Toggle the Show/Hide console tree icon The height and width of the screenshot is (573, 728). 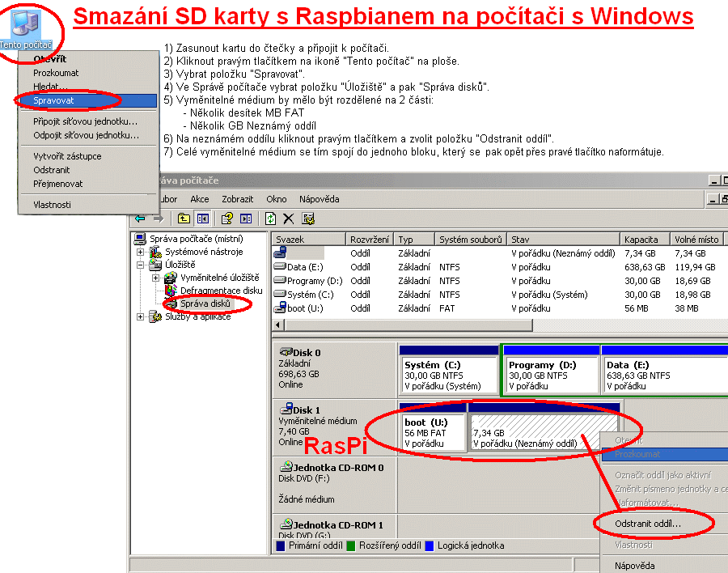(x=203, y=219)
